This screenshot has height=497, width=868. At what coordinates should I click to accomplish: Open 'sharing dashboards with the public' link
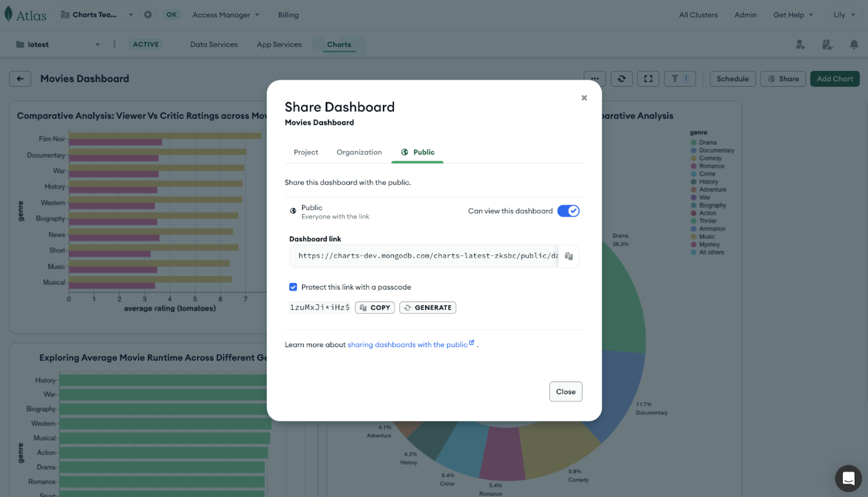tap(407, 344)
